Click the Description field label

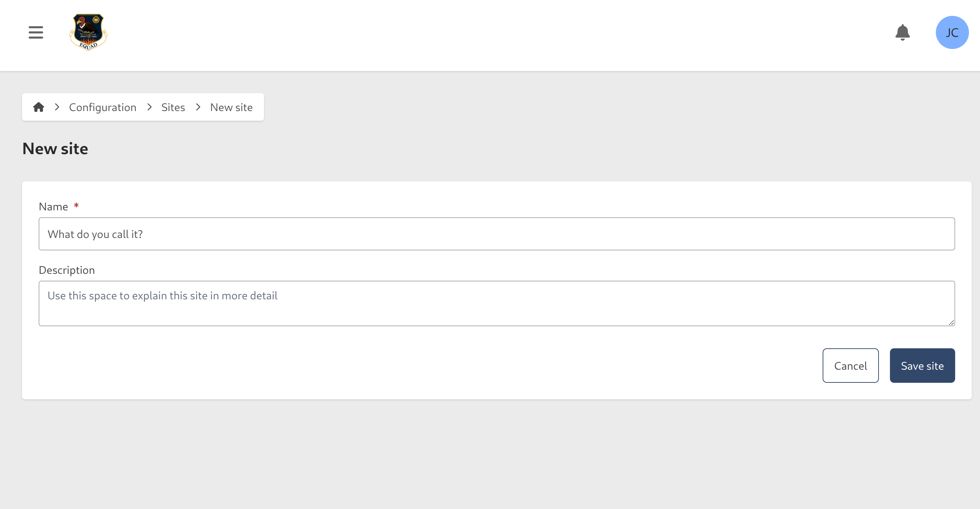coord(67,270)
